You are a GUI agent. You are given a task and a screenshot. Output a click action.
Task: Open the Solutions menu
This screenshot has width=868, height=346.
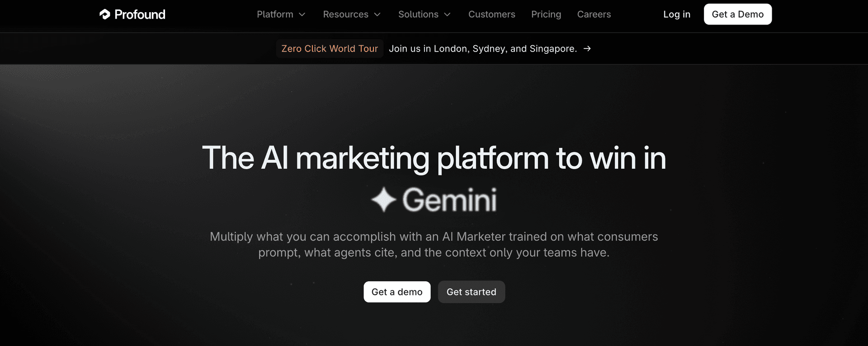pos(425,14)
